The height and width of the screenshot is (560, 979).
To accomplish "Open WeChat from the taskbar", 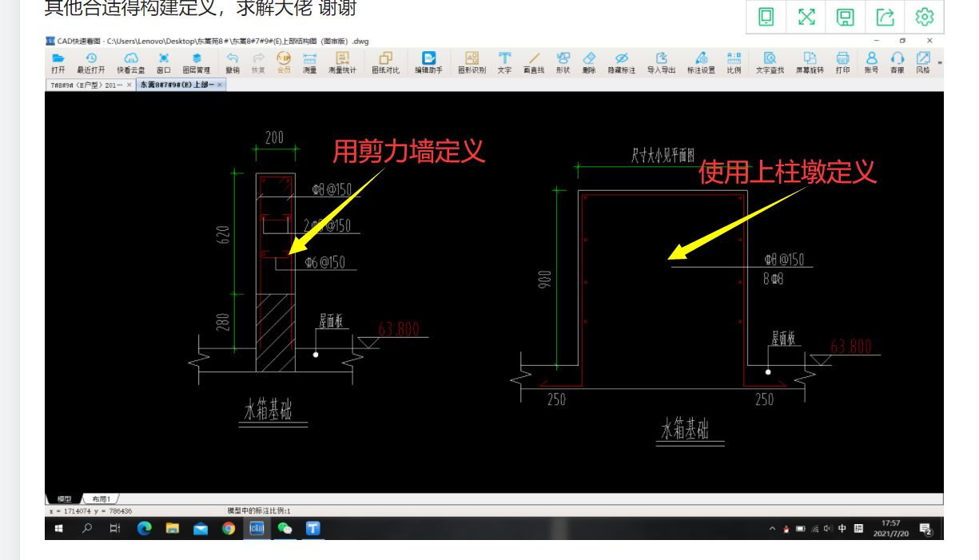I will [285, 528].
